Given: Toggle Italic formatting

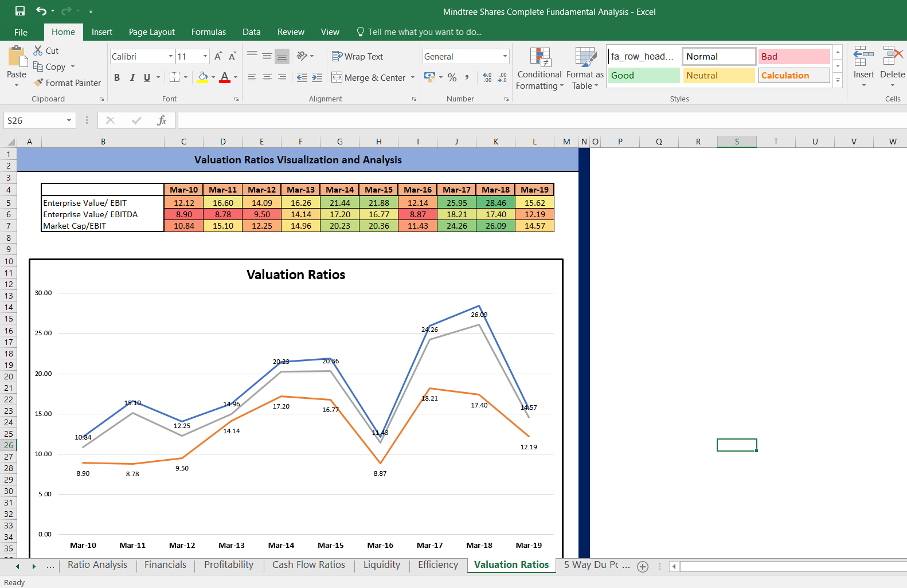Looking at the screenshot, I should (132, 77).
